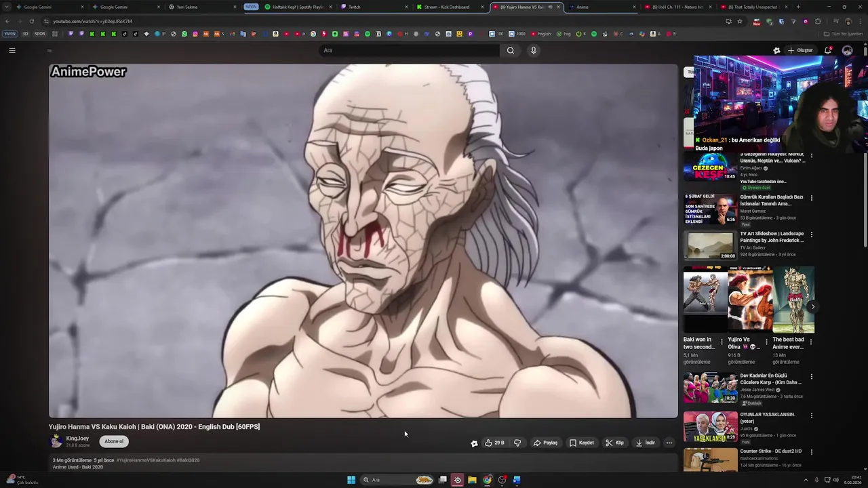Click the YouTube search field labeled Ara
Viewport: 868px width, 488px height.
(x=409, y=50)
